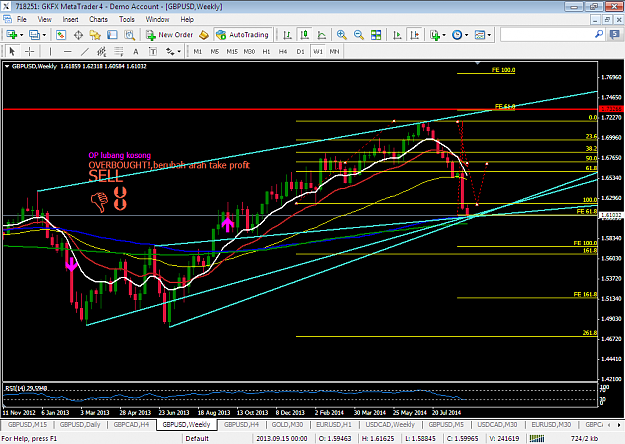This screenshot has height=444, width=625.
Task: Switch to the GBPUSD,M15 chart tab
Action: (x=28, y=424)
